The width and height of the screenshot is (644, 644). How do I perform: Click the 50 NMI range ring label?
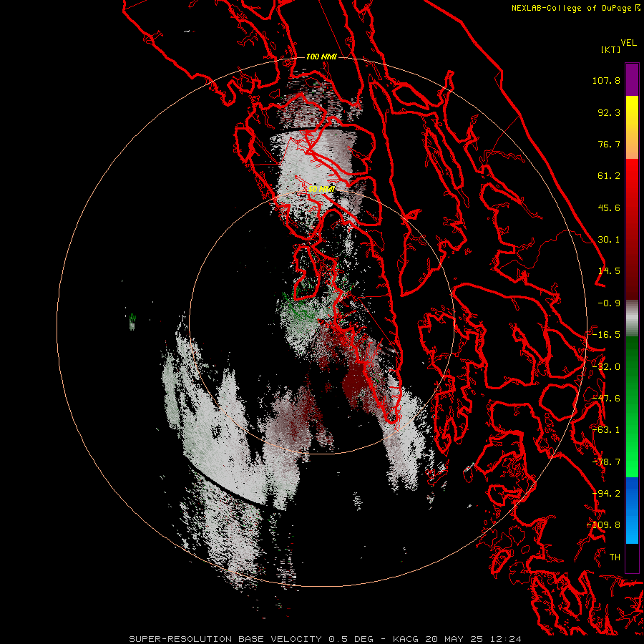(x=321, y=189)
